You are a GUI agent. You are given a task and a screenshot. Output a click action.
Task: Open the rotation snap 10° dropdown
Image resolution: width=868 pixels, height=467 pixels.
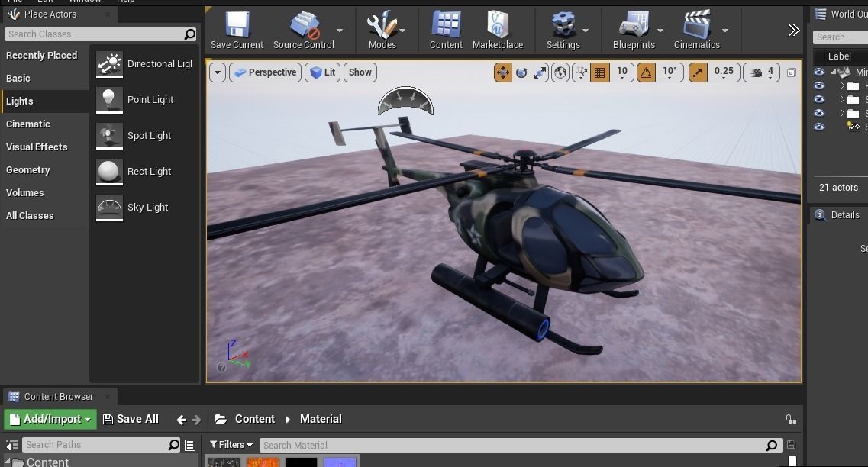[670, 72]
